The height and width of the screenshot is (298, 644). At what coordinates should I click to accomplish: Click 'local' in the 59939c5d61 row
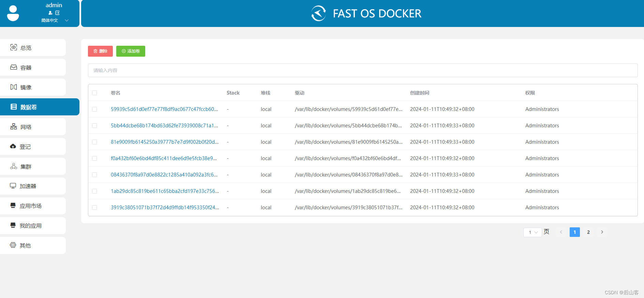[x=266, y=109]
